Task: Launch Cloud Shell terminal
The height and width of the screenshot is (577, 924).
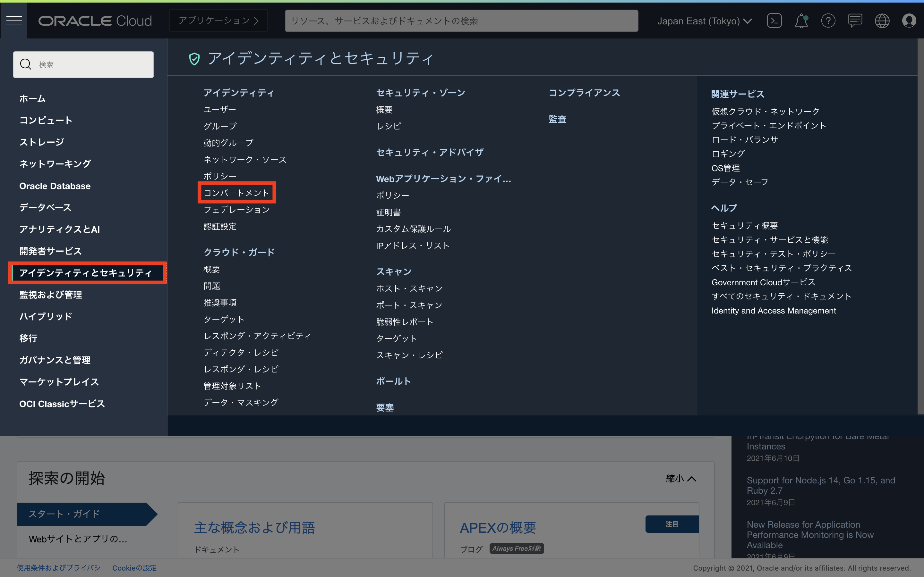Action: coord(774,21)
